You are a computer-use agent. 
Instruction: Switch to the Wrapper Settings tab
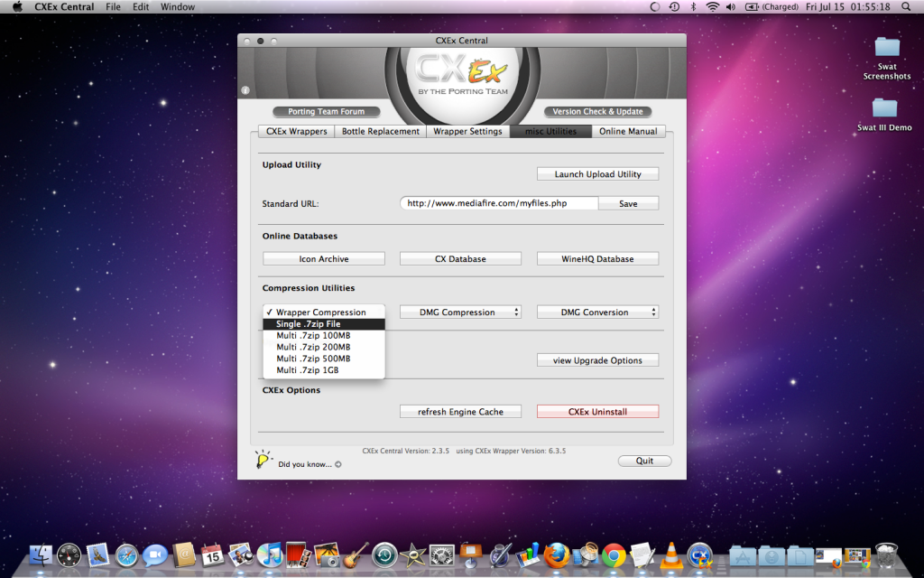click(x=468, y=132)
